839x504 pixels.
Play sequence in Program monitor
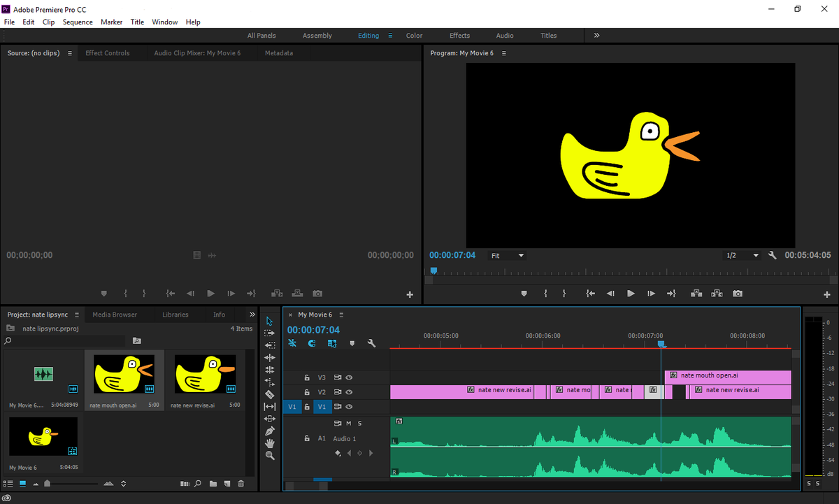(x=631, y=294)
